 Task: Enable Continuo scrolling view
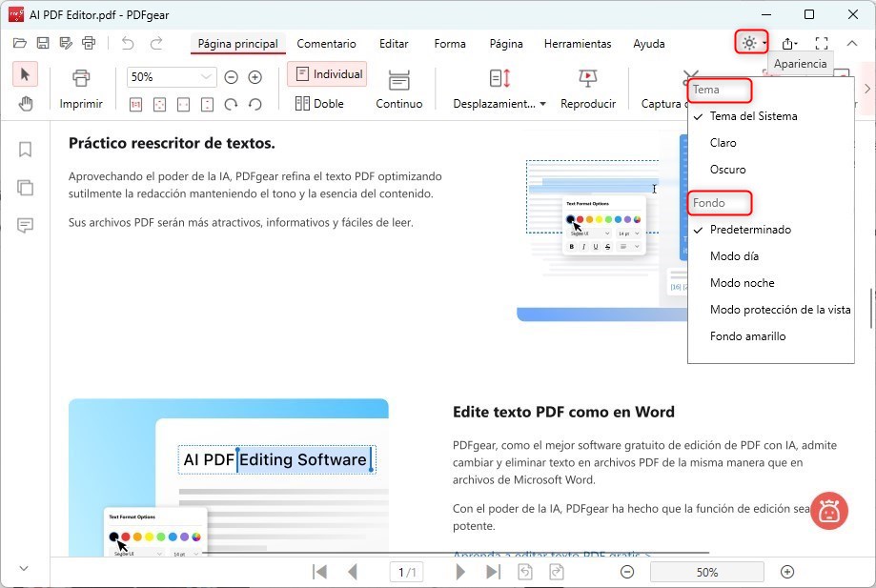(398, 90)
